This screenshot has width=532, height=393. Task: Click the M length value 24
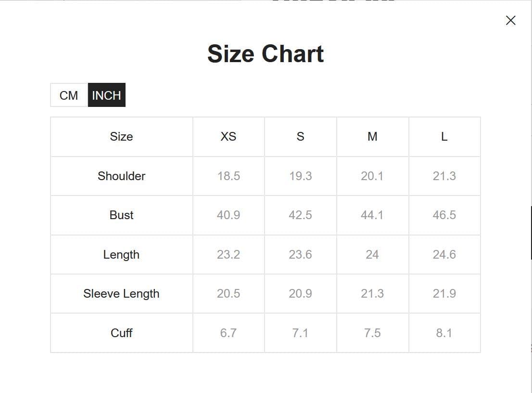(372, 254)
